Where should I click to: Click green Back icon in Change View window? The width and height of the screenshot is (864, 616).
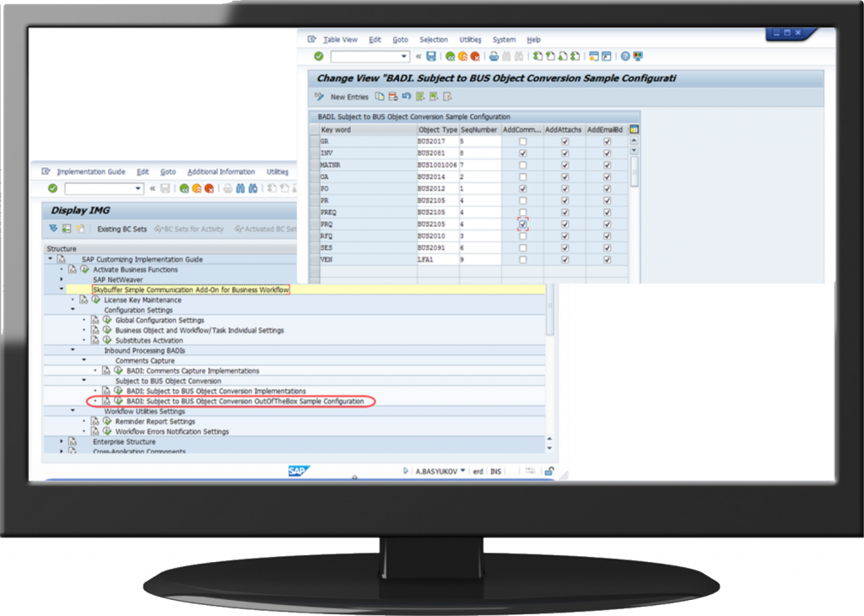pyautogui.click(x=451, y=57)
